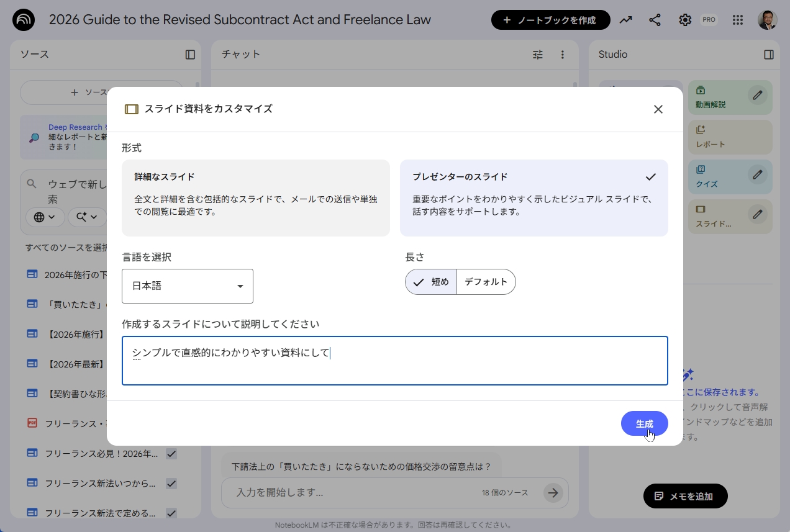The height and width of the screenshot is (532, 790).
Task: Open the settings gear icon
Action: (684, 20)
